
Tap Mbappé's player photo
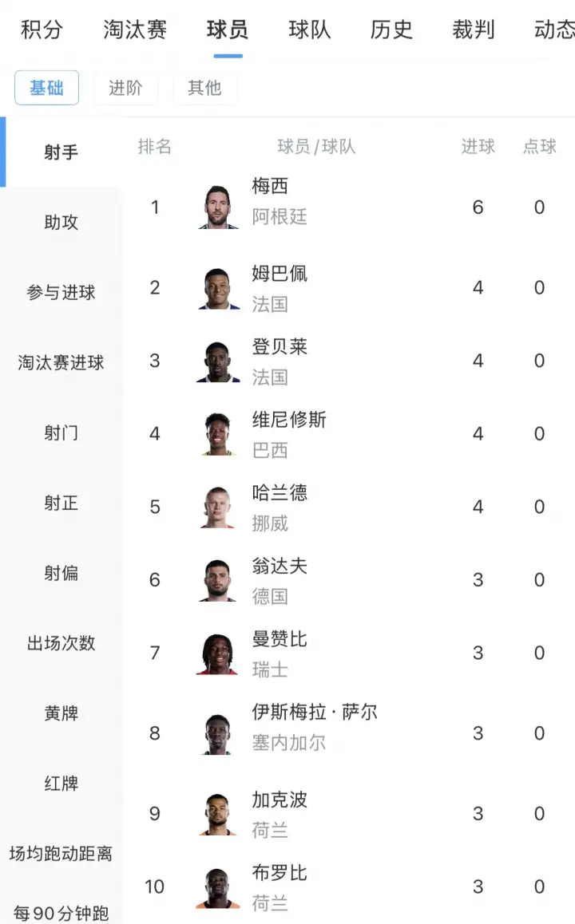218,287
